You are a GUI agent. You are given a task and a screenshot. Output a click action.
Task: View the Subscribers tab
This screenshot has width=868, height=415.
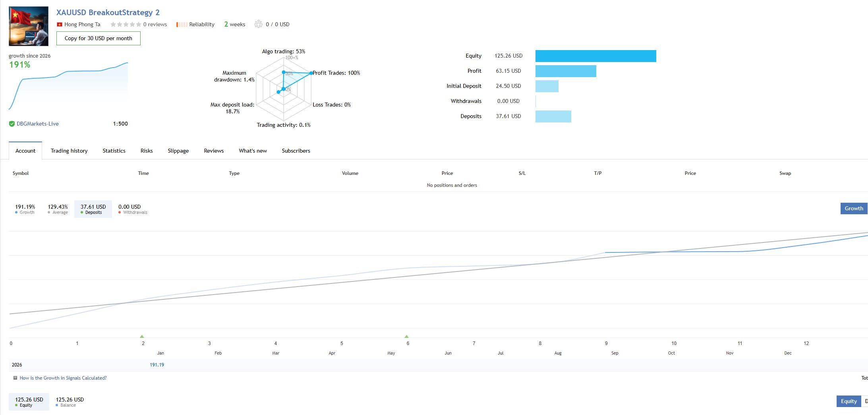coord(296,151)
